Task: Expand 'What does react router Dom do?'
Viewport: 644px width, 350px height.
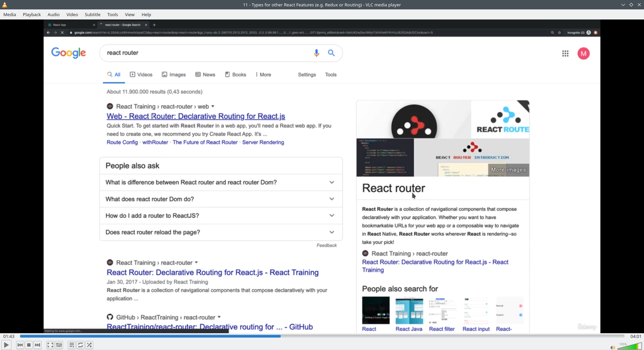Action: coord(221,199)
